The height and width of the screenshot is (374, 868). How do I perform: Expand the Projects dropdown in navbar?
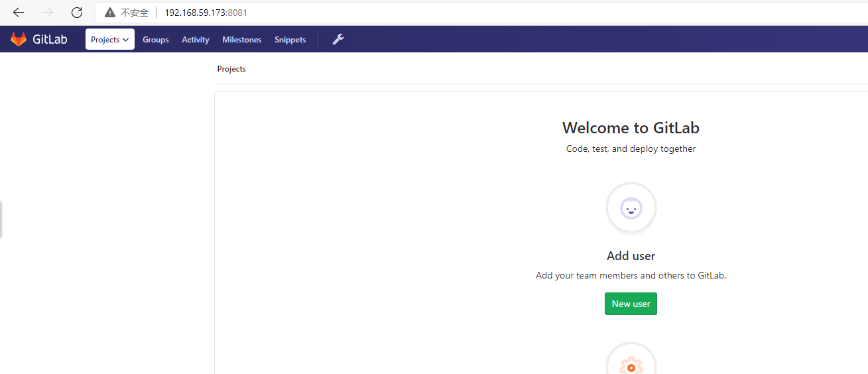[110, 39]
